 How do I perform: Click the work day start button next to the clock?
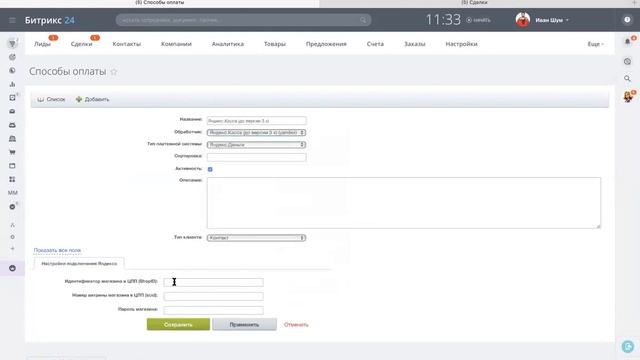478,20
